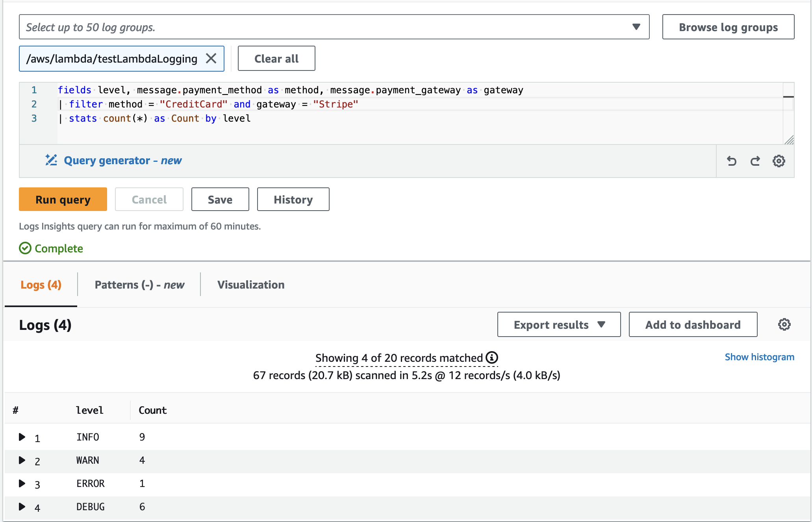
Task: Select the WARN level cell
Action: 88,460
